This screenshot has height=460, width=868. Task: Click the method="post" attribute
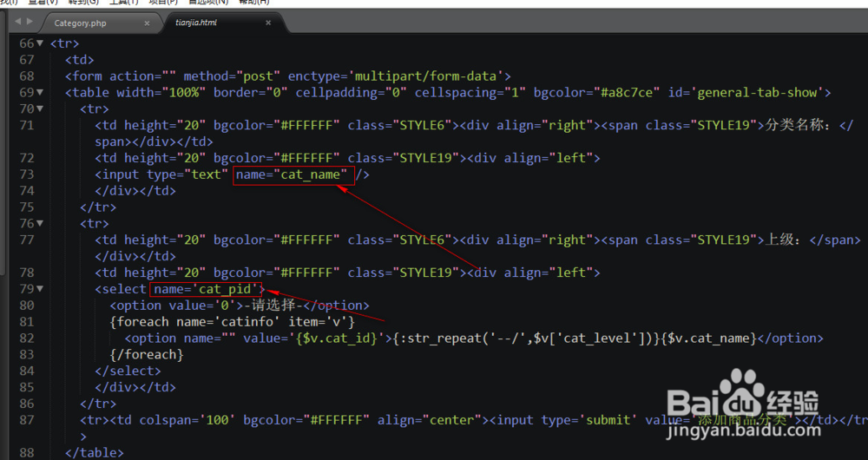(x=232, y=76)
